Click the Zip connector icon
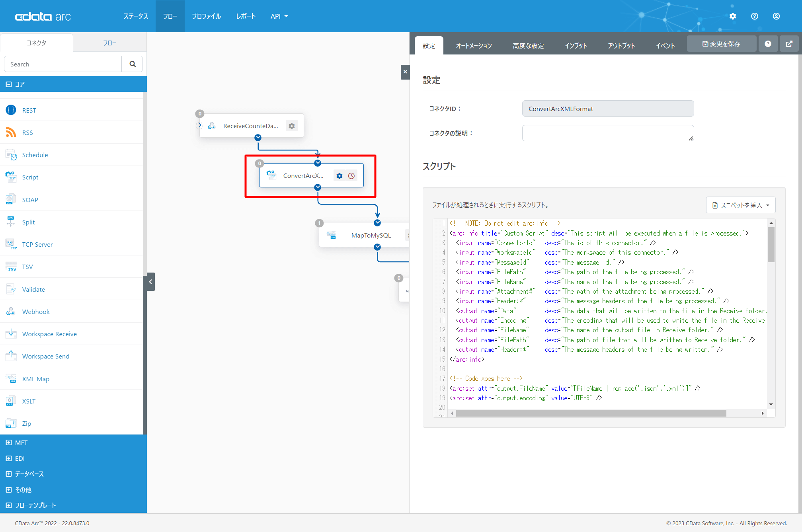The image size is (802, 532). click(11, 423)
